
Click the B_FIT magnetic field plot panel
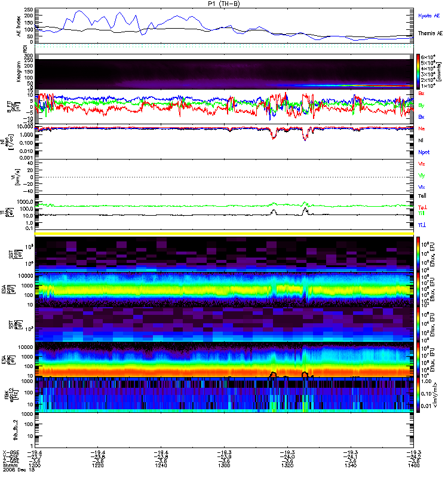[x=224, y=107]
